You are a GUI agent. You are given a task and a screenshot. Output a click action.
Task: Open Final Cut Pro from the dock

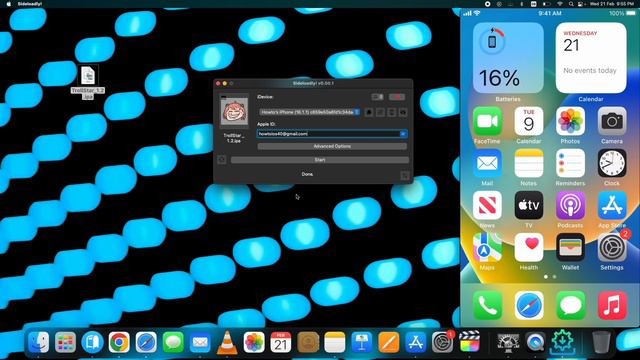pyautogui.click(x=469, y=342)
